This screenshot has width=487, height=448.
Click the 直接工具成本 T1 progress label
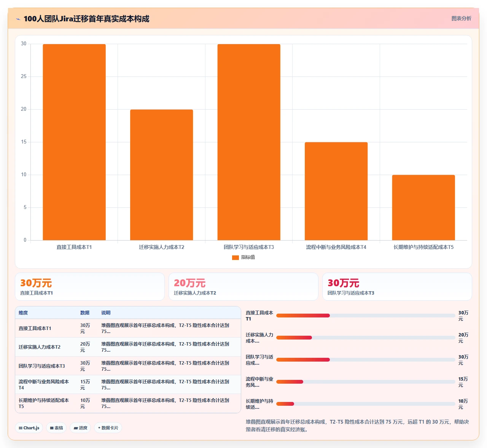click(259, 316)
